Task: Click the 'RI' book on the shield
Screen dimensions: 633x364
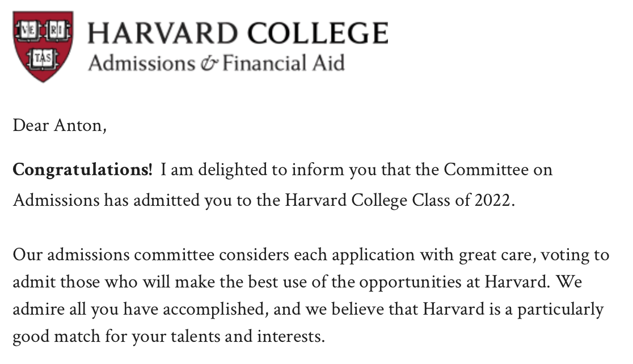Action: 58,30
